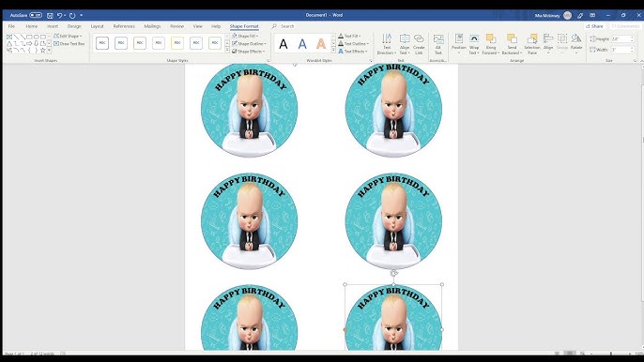Open the Text Outline dropdown
644x362 pixels.
pyautogui.click(x=353, y=43)
